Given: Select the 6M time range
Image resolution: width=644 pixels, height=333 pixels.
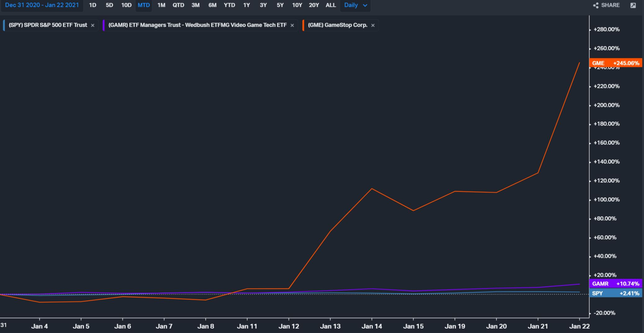Looking at the screenshot, I should 212,5.
